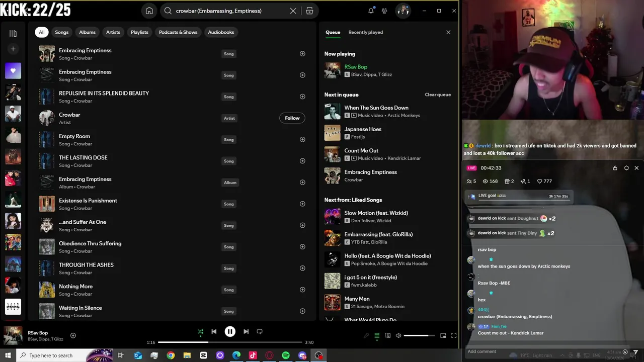644x362 pixels.
Task: Select the Albums filter chip
Action: (x=87, y=32)
